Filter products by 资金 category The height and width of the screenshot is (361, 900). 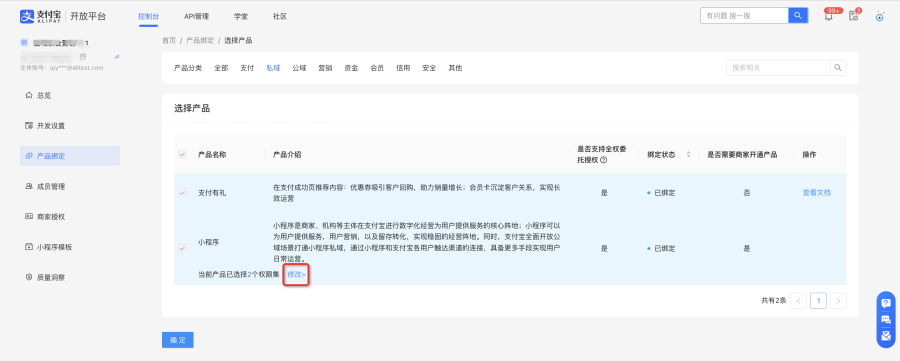tap(351, 68)
